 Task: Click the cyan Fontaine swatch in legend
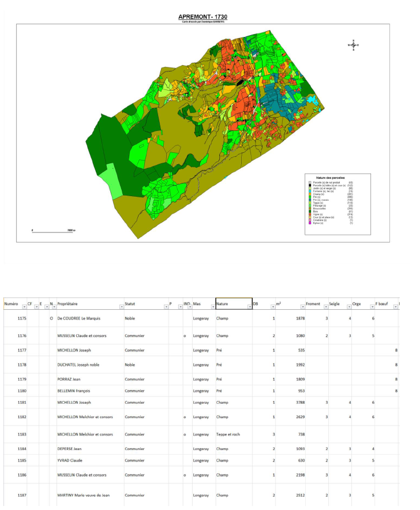coord(310,191)
